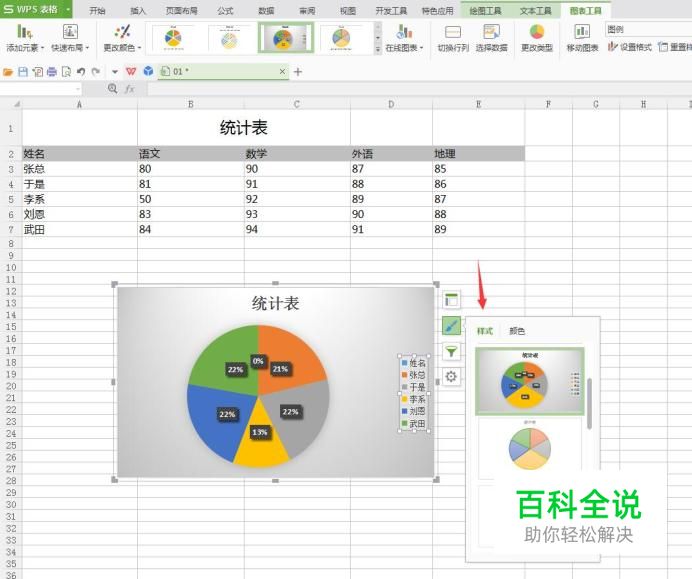The width and height of the screenshot is (692, 579).
Task: Open the 添加元素 (add element) dropdown
Action: click(24, 38)
